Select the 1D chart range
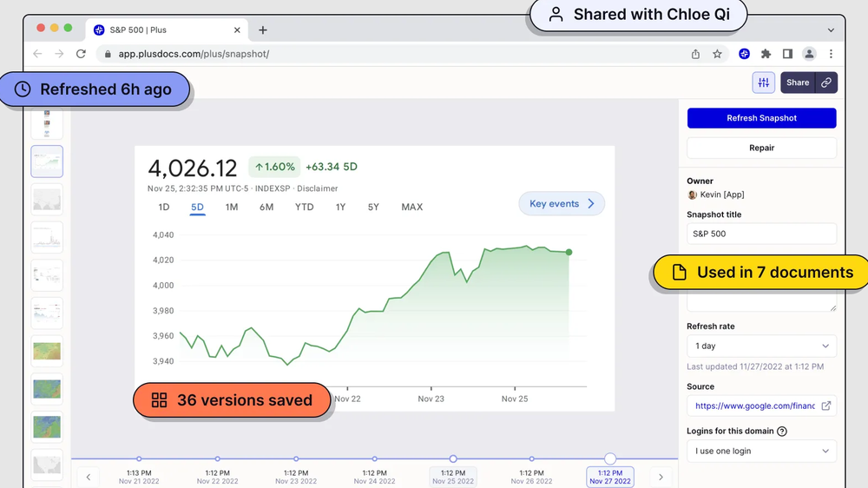The width and height of the screenshot is (868, 488). click(x=164, y=208)
